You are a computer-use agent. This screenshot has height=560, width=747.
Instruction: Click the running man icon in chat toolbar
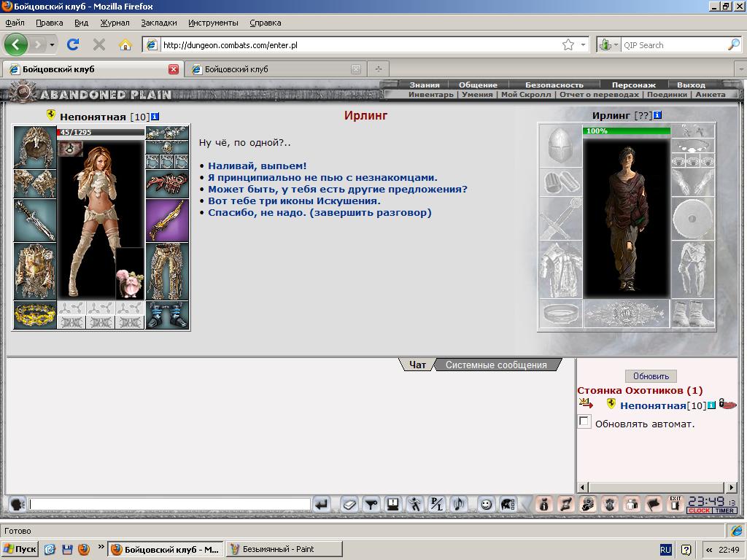point(415,504)
